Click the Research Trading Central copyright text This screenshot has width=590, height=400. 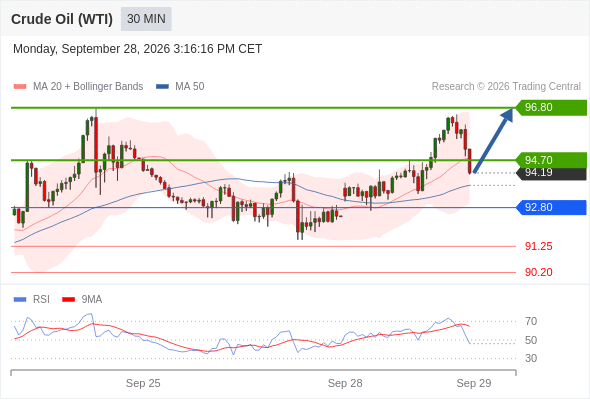(x=506, y=87)
